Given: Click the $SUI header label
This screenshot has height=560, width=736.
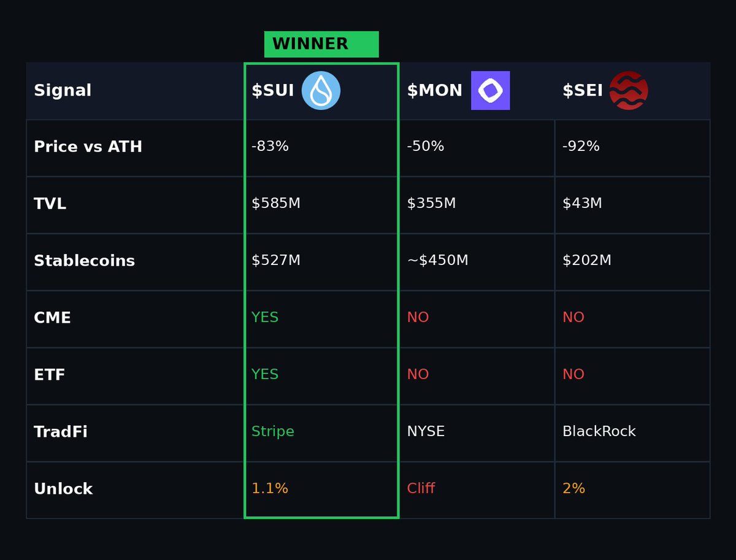Looking at the screenshot, I should (272, 91).
